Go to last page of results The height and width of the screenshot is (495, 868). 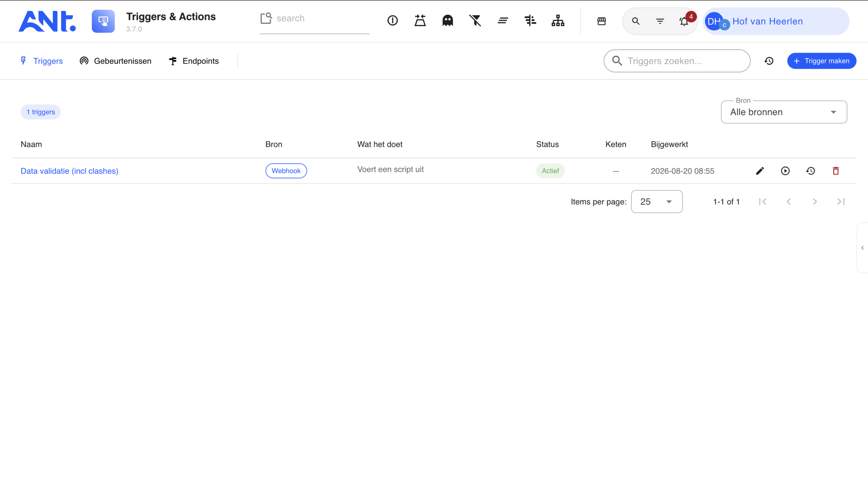pyautogui.click(x=841, y=202)
